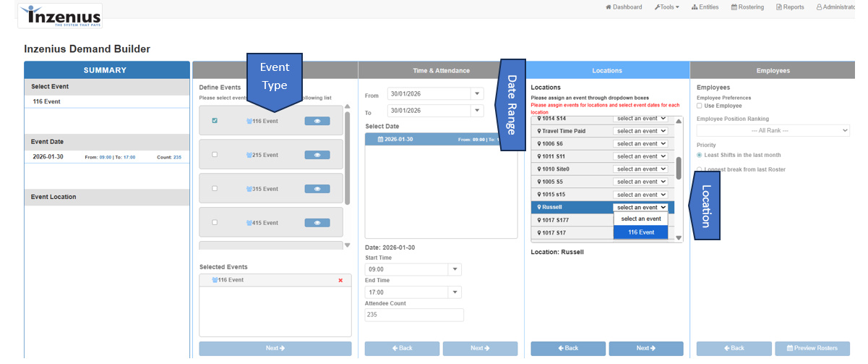Select the Employees panel header
This screenshot has width=868, height=364.
[773, 70]
